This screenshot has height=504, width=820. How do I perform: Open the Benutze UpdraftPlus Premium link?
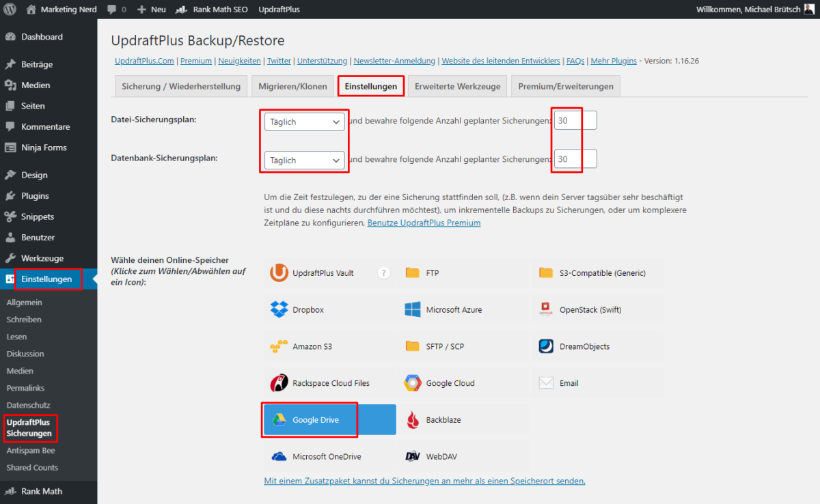[424, 223]
